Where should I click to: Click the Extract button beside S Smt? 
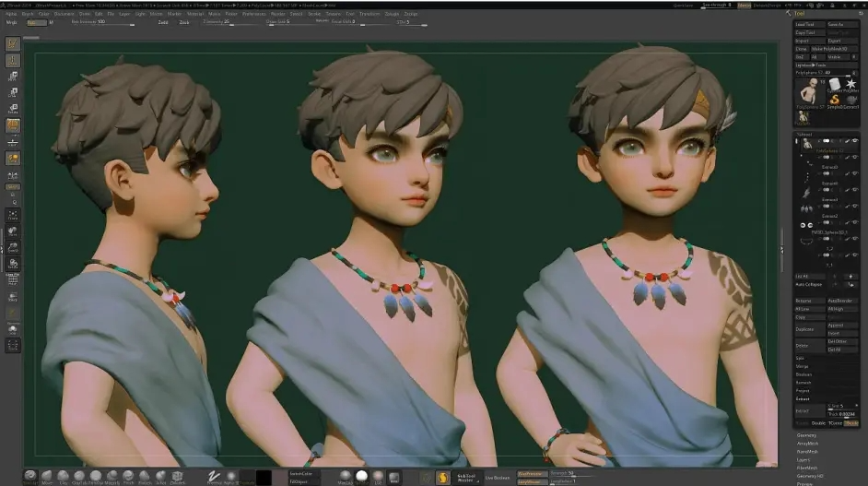pyautogui.click(x=809, y=411)
